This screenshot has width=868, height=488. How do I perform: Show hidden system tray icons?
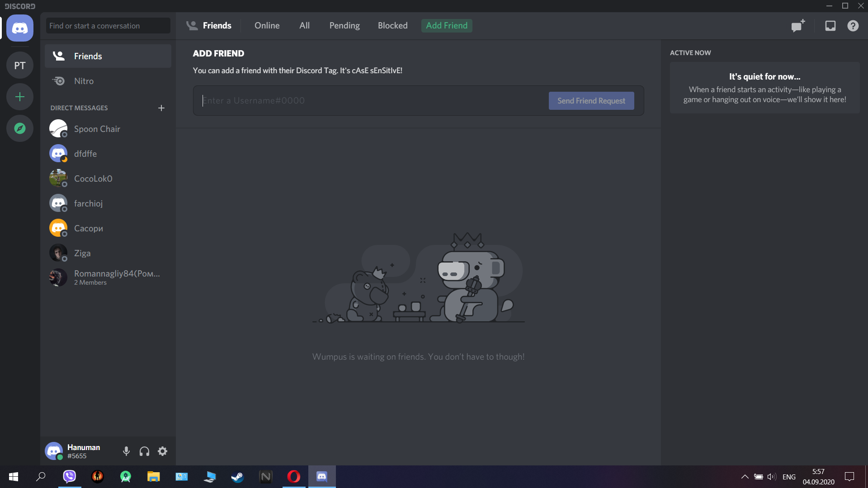tap(745, 477)
